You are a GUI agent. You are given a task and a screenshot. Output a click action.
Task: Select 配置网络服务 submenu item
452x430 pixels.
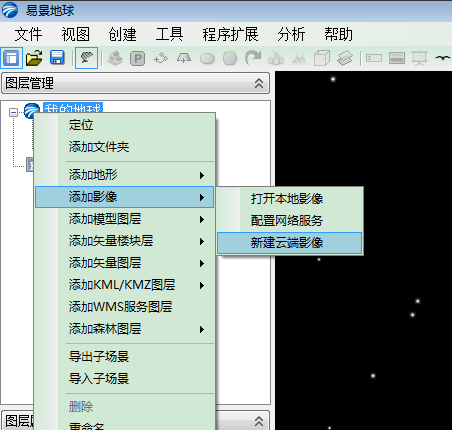pyautogui.click(x=289, y=221)
